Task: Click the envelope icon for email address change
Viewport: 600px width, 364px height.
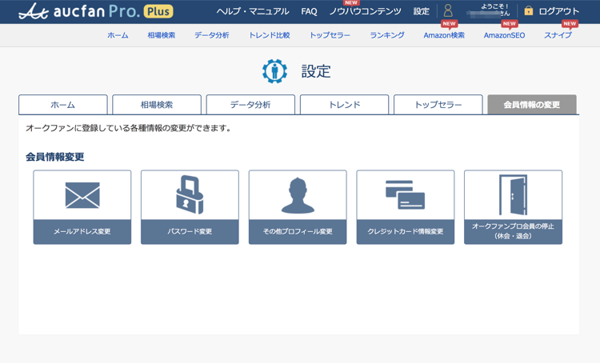Action: tap(82, 195)
